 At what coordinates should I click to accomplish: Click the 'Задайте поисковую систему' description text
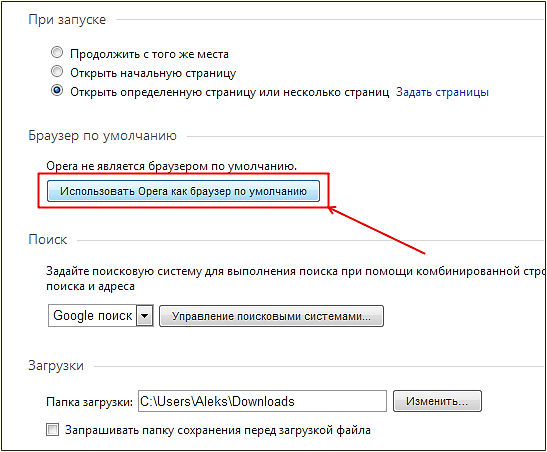coord(295,279)
